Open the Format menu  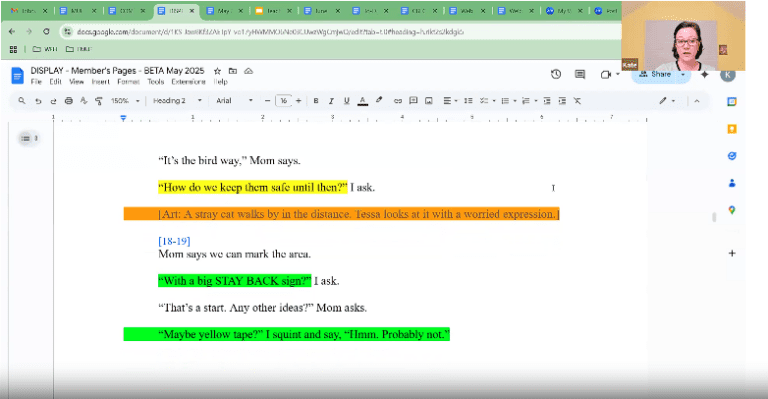click(128, 82)
